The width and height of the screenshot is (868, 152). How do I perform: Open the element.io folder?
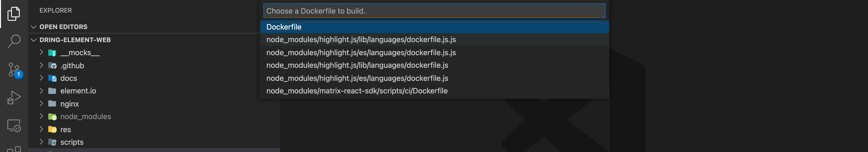[78, 91]
